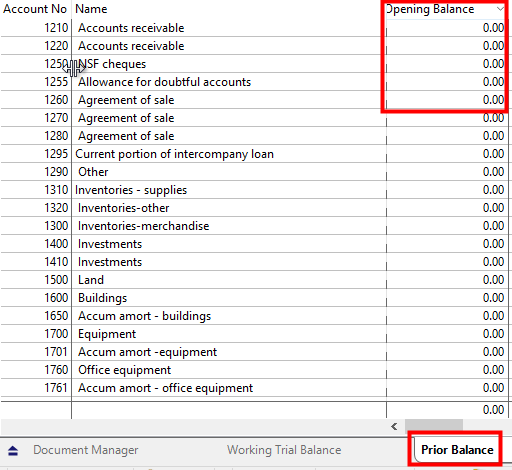Click the total opening balance cell
The height and width of the screenshot is (470, 512).
(447, 410)
